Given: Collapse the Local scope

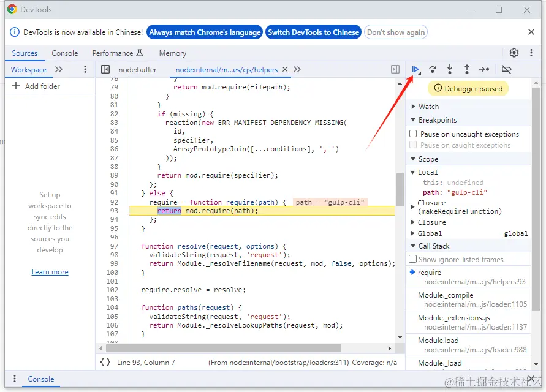Looking at the screenshot, I should tap(413, 172).
